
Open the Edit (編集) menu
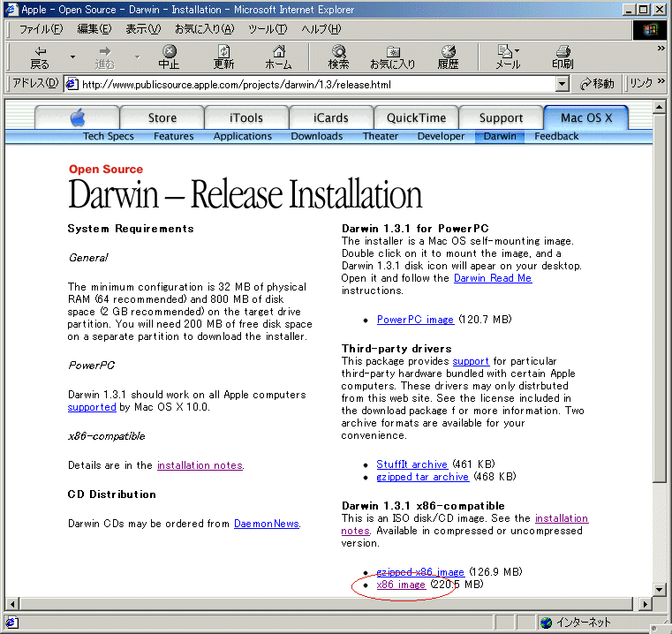click(94, 29)
